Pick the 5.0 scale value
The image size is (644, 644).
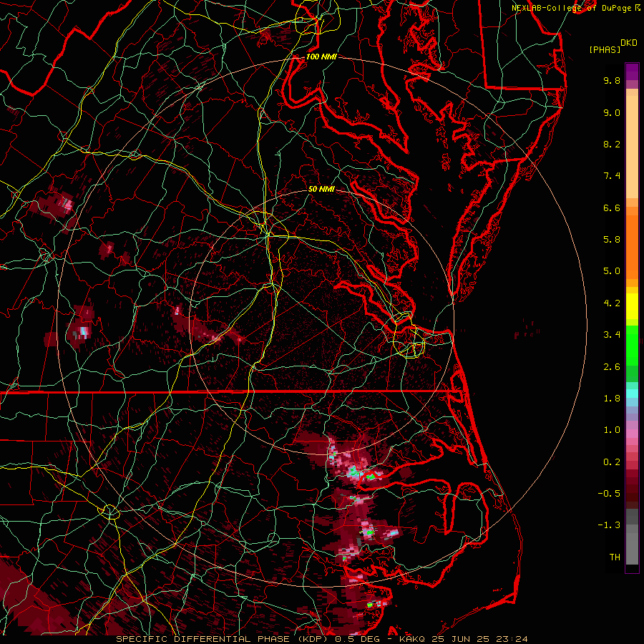612,271
